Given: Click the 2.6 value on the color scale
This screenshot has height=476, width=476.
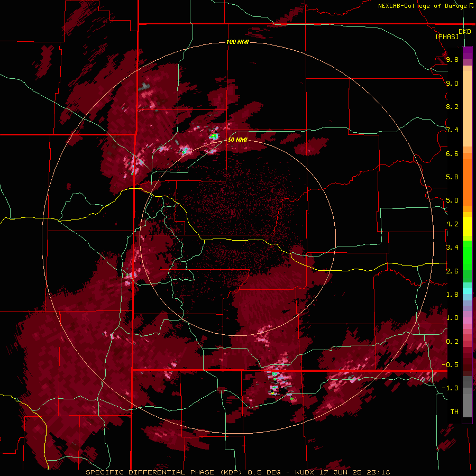Looking at the screenshot, I should (x=452, y=271).
